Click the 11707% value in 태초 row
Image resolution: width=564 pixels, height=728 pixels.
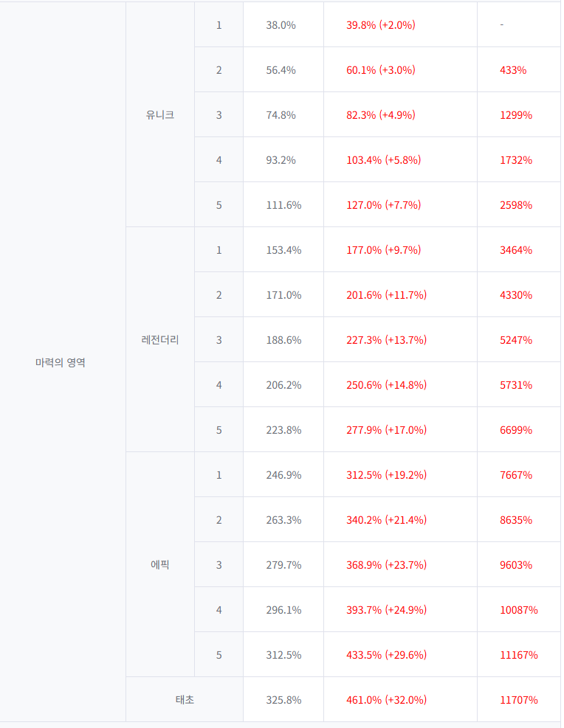(518, 700)
